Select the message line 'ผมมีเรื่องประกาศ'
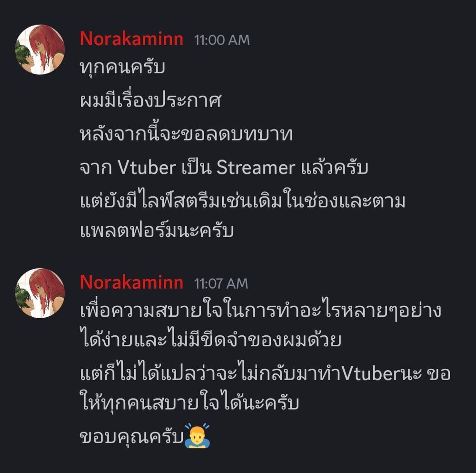The width and height of the screenshot is (476, 473). coord(150,100)
